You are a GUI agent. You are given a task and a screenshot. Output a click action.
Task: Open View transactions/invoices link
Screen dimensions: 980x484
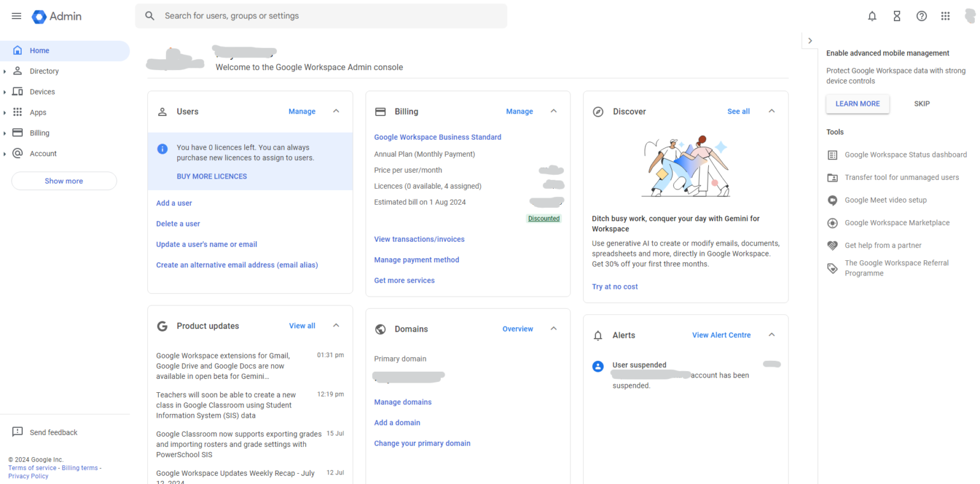(x=419, y=239)
